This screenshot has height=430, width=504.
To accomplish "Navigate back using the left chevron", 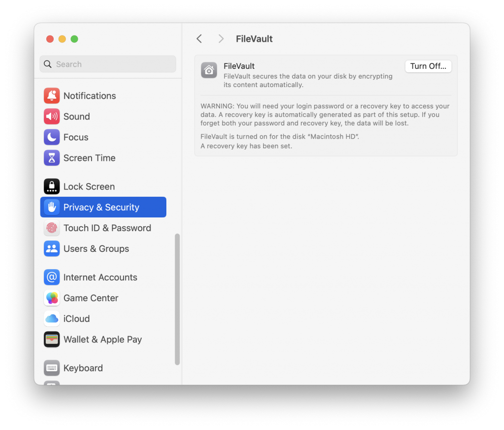I will 199,38.
